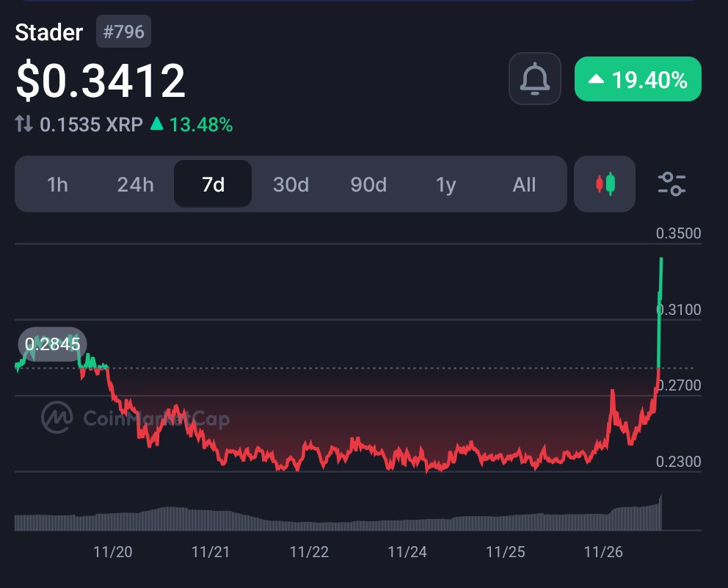Select the 90d timeframe tab
The width and height of the screenshot is (728, 588).
pos(368,184)
